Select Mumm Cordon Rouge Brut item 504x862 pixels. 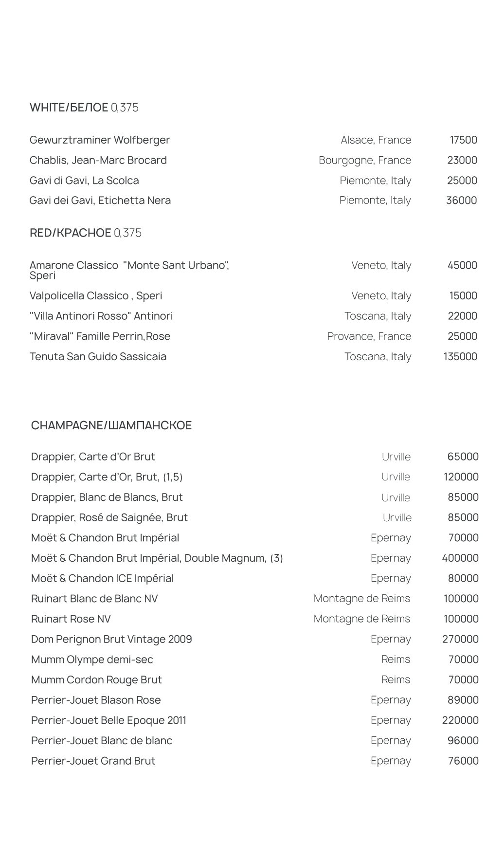coord(96,680)
